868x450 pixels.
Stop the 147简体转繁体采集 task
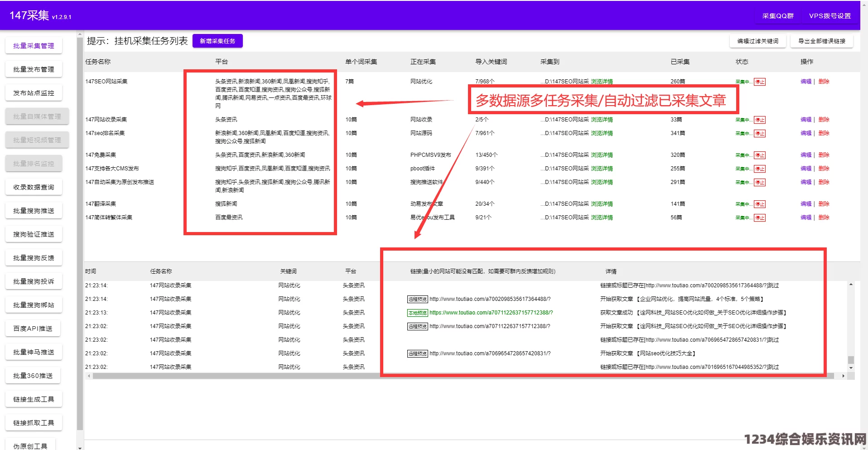point(760,218)
